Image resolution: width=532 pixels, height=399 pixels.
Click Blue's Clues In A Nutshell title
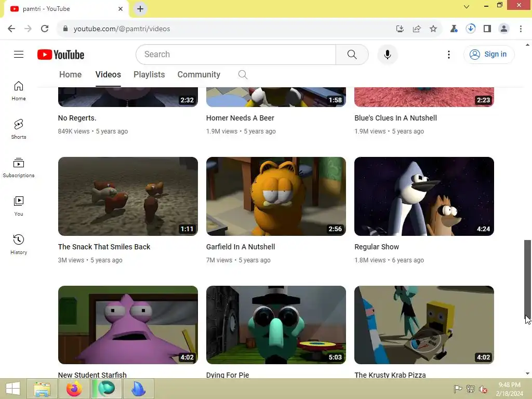click(x=395, y=118)
